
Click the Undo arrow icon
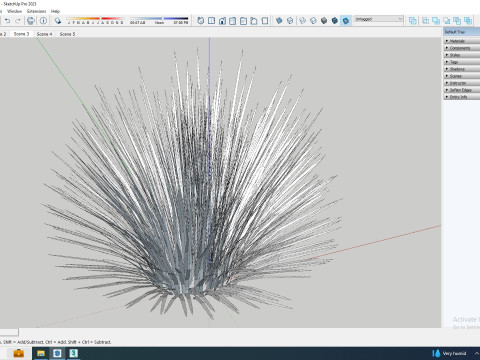click(x=7, y=21)
